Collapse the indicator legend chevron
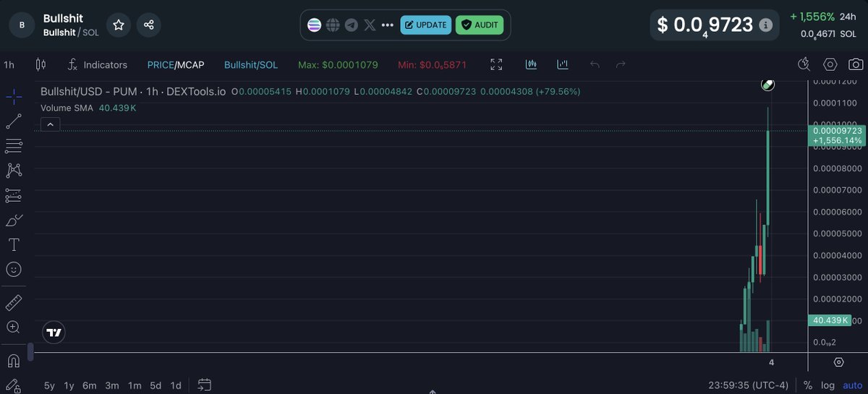Screen dimensions: 868x394 pos(50,124)
